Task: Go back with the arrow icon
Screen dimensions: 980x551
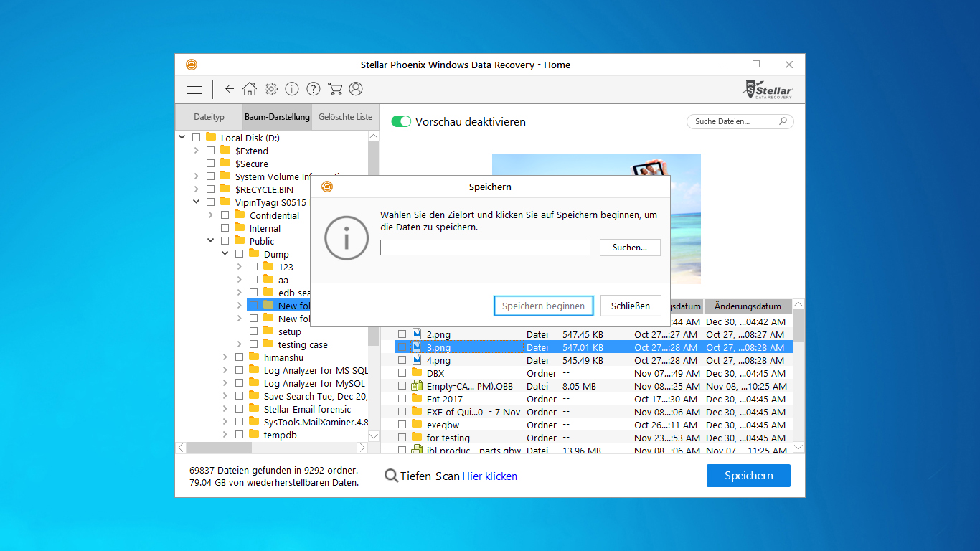Action: [230, 89]
